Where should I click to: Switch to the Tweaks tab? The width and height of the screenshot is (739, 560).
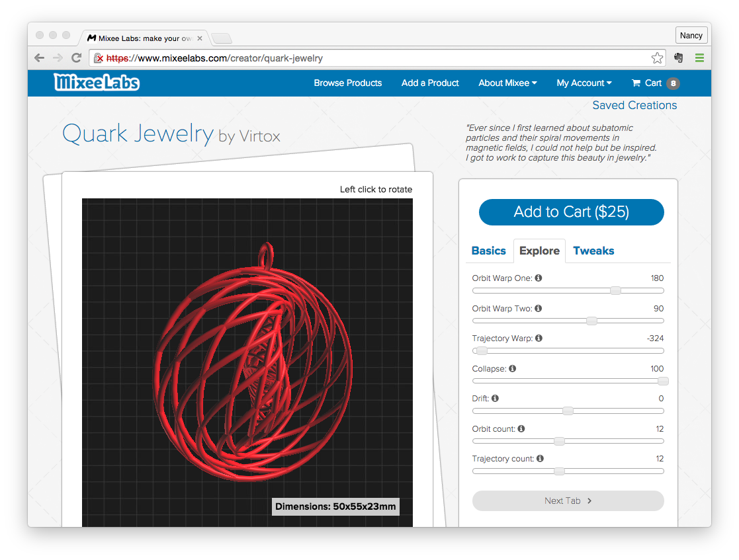(x=593, y=251)
